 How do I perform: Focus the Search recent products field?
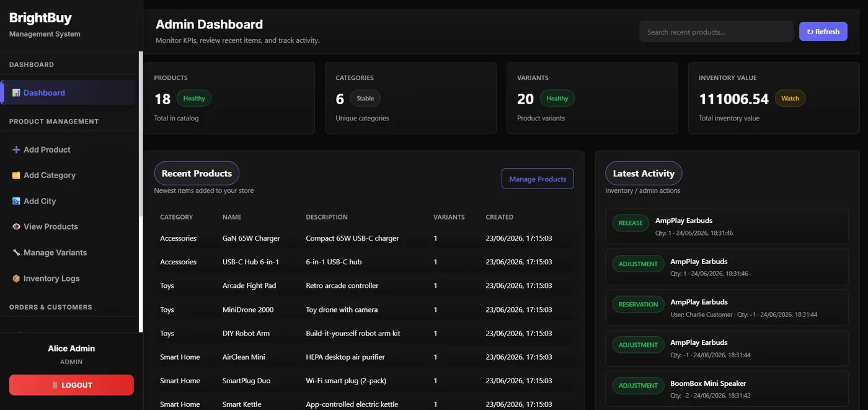tap(716, 32)
